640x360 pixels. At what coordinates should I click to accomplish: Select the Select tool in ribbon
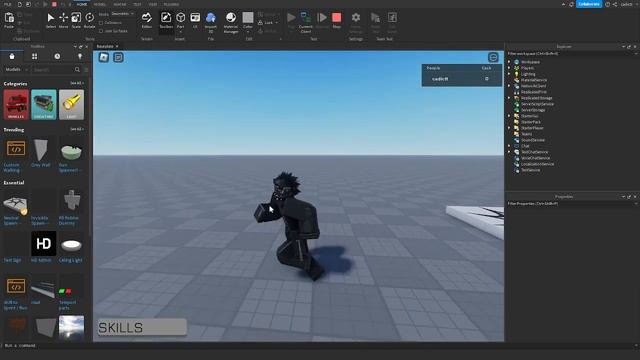coord(51,20)
